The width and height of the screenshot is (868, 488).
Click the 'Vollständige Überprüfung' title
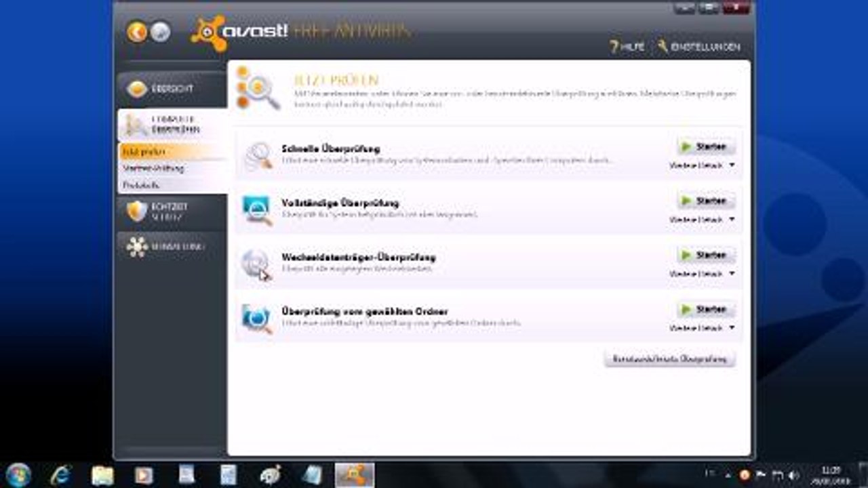click(340, 203)
